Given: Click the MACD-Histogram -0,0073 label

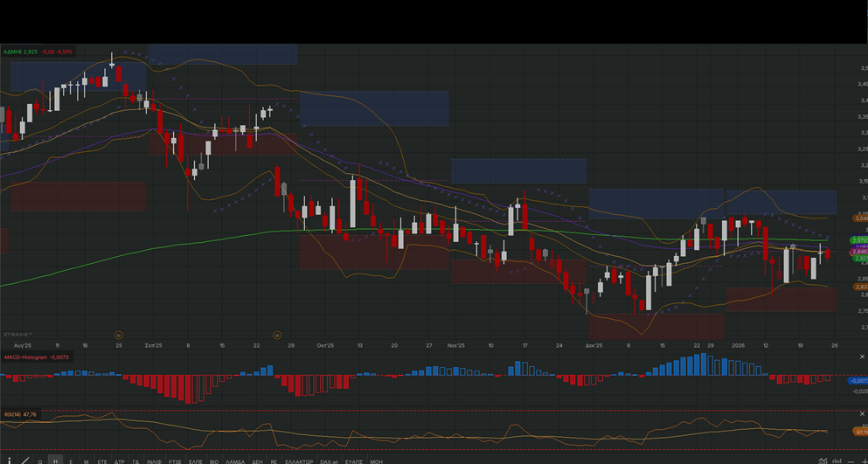Looking at the screenshot, I should coord(37,357).
